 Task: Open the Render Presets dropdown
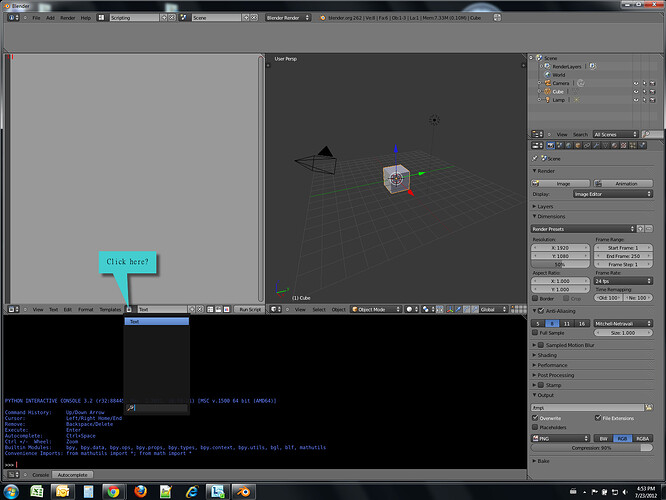coord(583,229)
